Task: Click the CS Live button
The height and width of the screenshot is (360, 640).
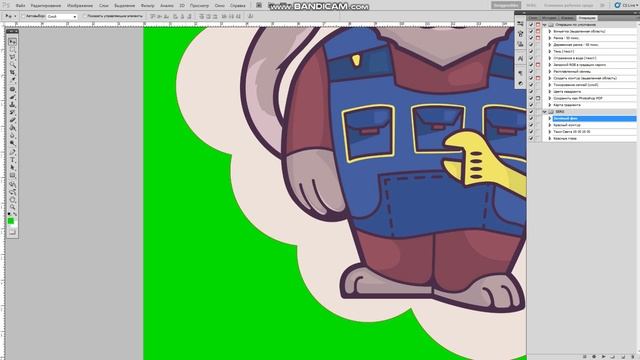Action: (x=627, y=5)
